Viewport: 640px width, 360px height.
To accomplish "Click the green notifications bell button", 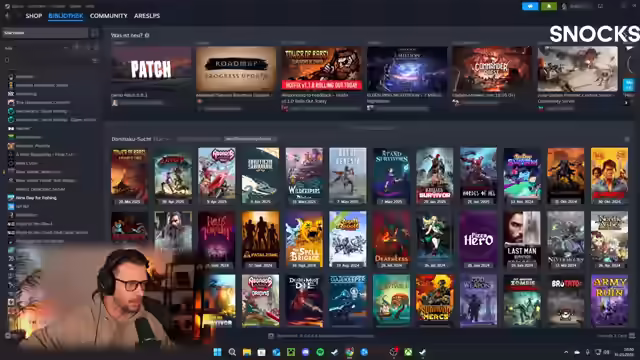I will [x=549, y=6].
